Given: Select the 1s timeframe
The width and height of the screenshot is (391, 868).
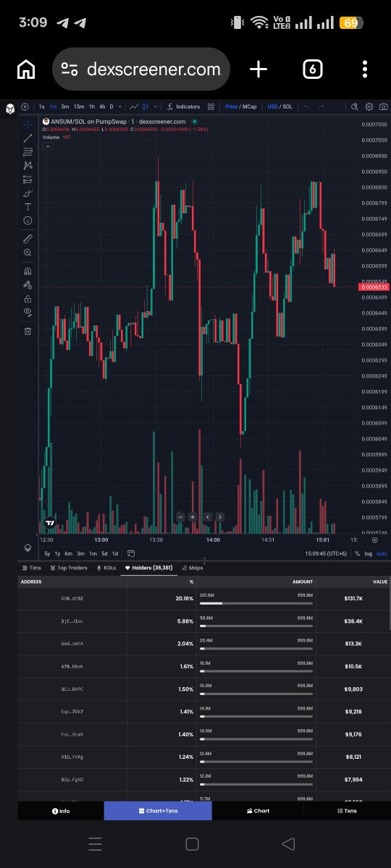Looking at the screenshot, I should point(41,106).
